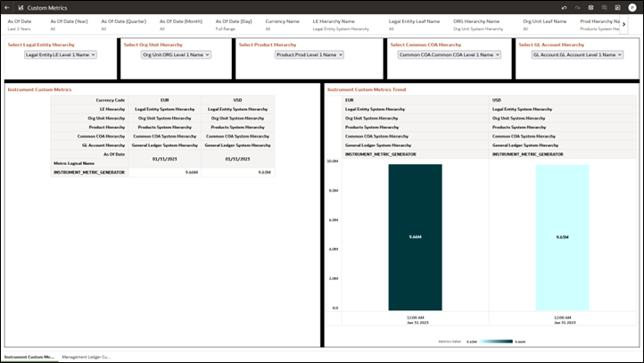This screenshot has height=363, width=644.
Task: Click the Metrics Value color gradient legend
Action: click(496, 342)
